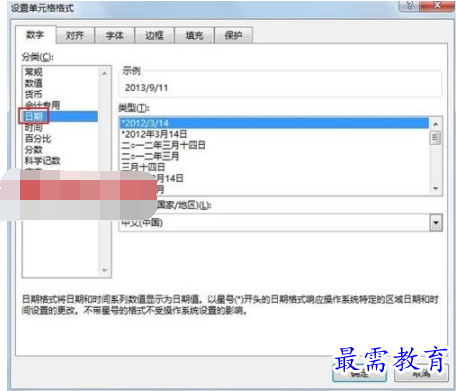The image size is (456, 391).
Task: Open the locale 国家/地区 dropdown arrow
Action: point(436,223)
